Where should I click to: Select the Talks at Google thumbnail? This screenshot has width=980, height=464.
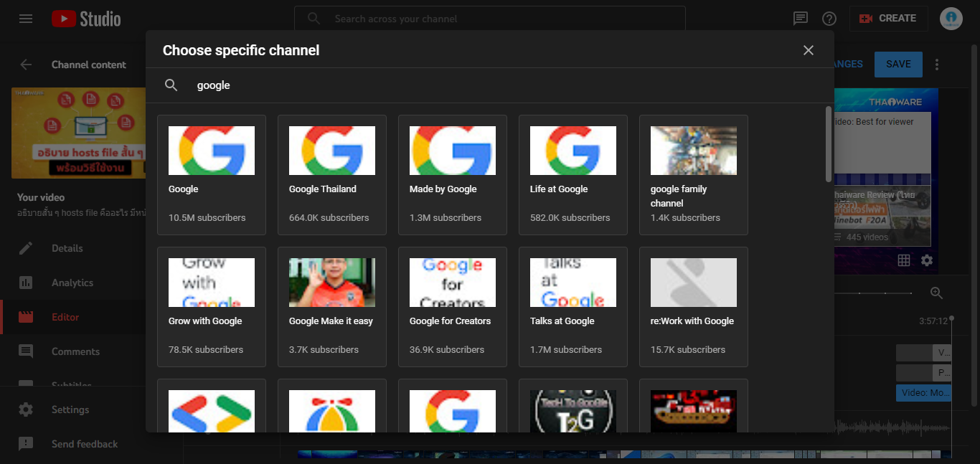pyautogui.click(x=573, y=283)
